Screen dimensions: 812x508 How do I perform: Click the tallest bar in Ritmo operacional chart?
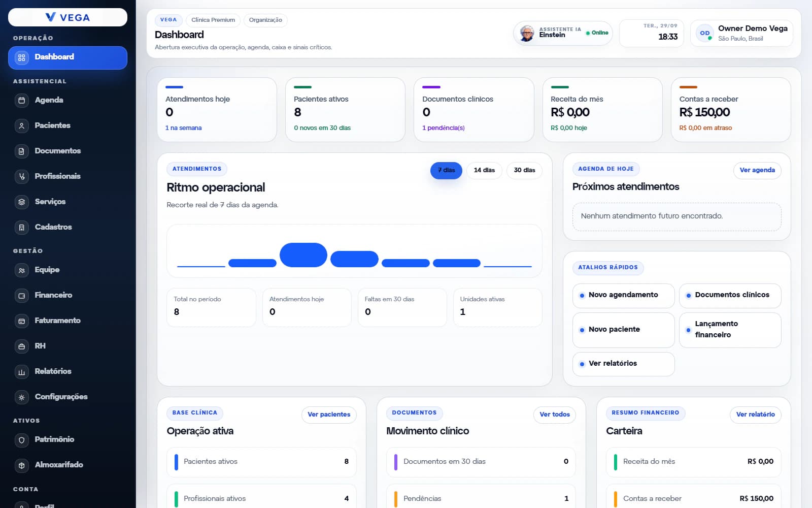click(x=303, y=255)
